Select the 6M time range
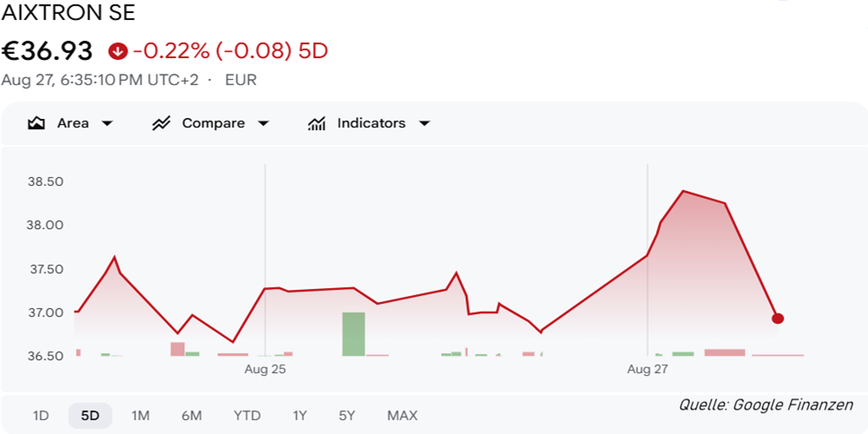Image resolution: width=868 pixels, height=434 pixels. pyautogui.click(x=192, y=416)
